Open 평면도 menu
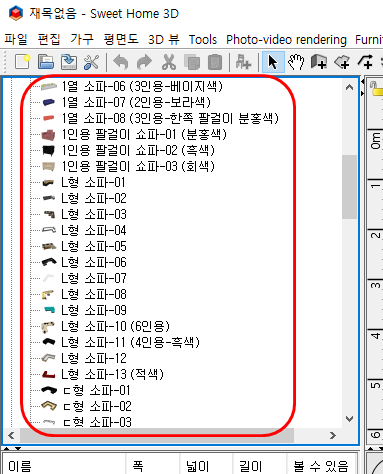 coord(121,40)
